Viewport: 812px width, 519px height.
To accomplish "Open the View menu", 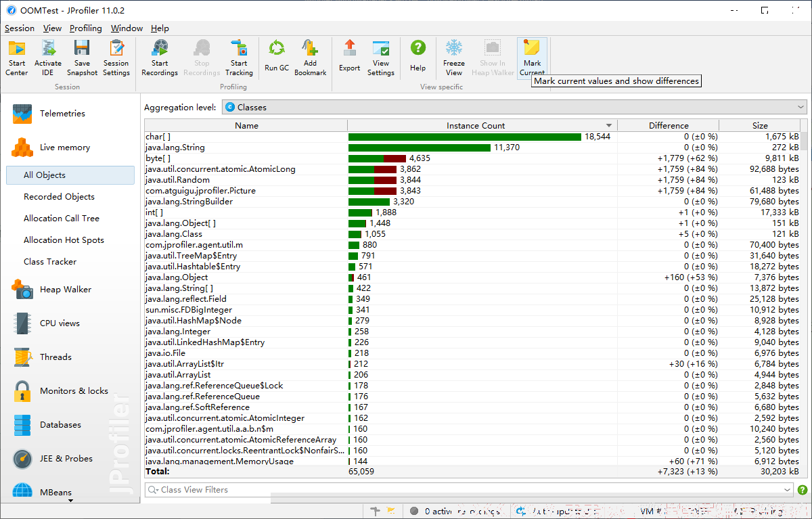I will point(52,28).
